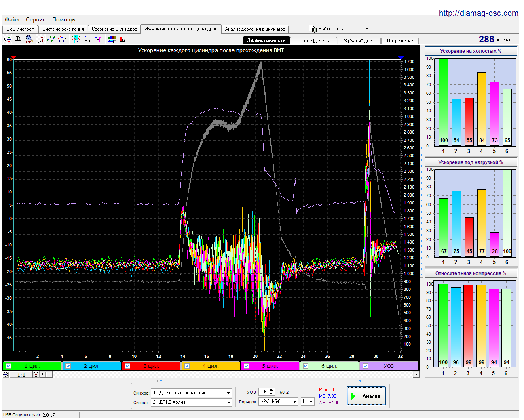Click the horizontal scrollbar right arrow

coord(416,374)
